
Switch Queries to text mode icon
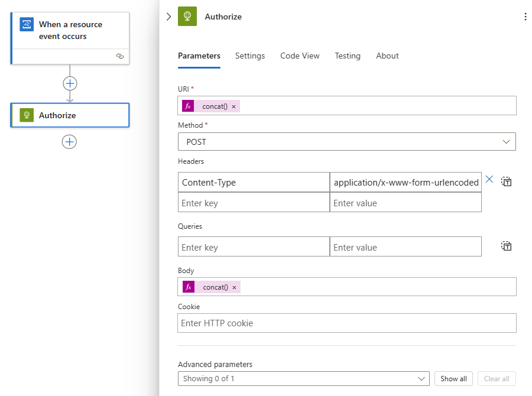[x=506, y=246]
